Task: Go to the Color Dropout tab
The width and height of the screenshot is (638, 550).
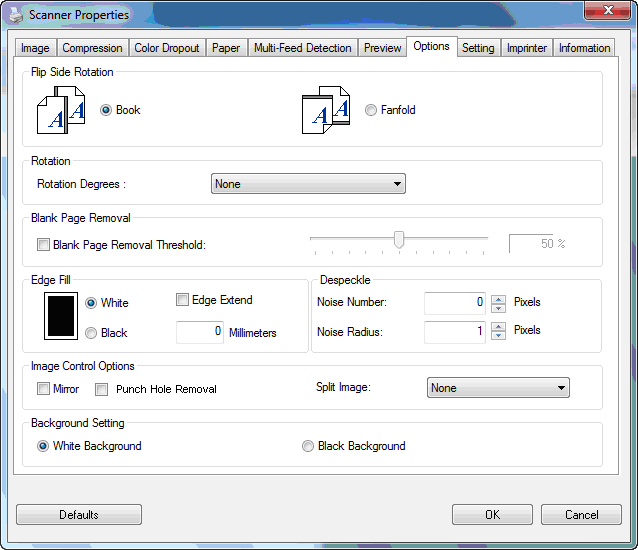Action: point(167,48)
